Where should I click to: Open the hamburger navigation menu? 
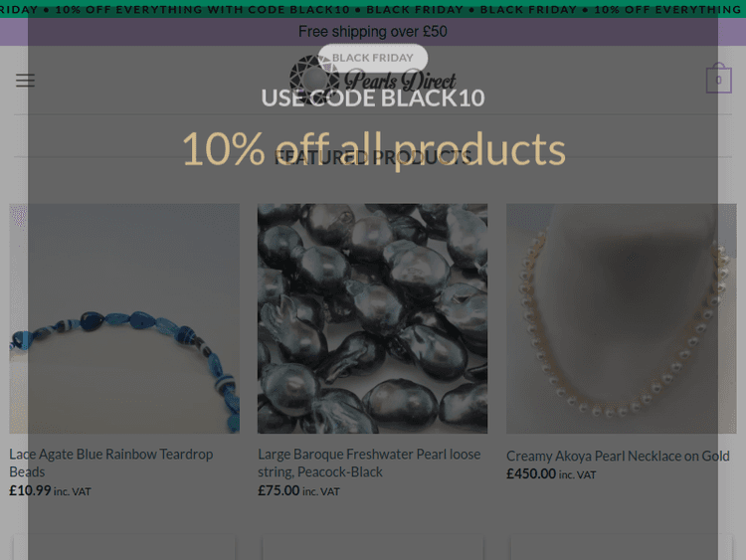click(x=25, y=81)
